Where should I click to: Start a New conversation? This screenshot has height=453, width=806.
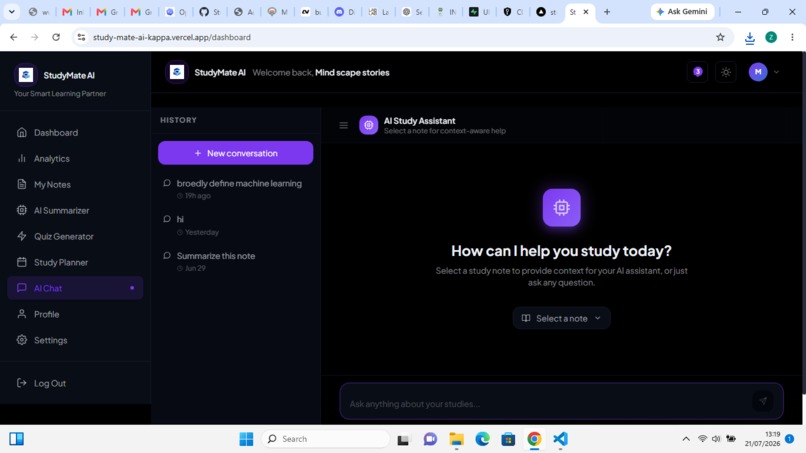235,153
